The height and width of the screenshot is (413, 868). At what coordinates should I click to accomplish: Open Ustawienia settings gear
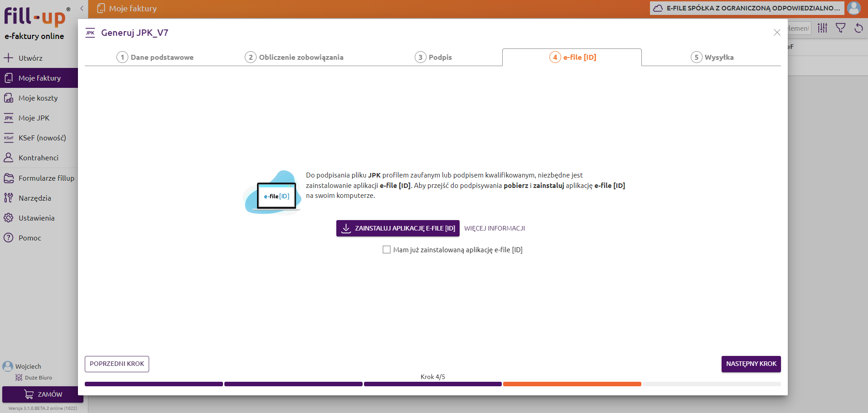(9, 218)
